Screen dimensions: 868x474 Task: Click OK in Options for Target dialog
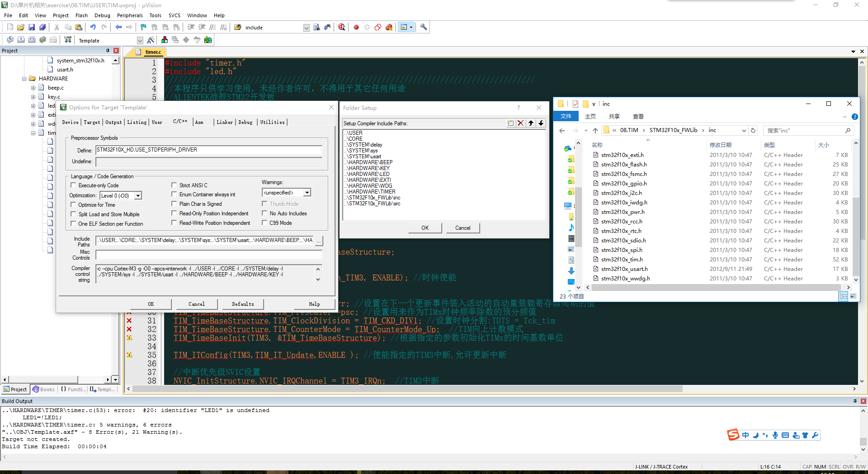[x=151, y=304]
